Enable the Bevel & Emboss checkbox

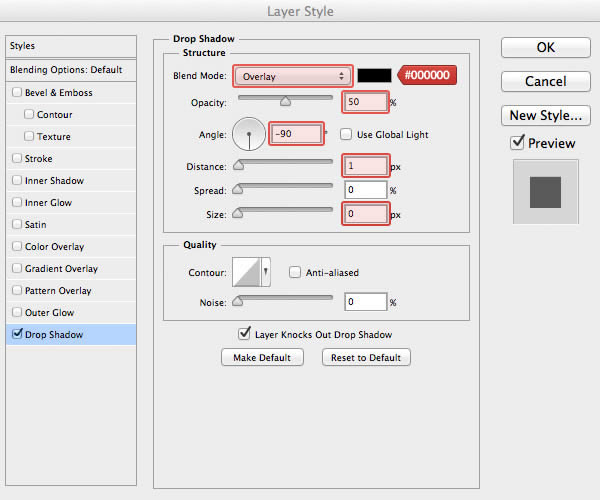17,92
